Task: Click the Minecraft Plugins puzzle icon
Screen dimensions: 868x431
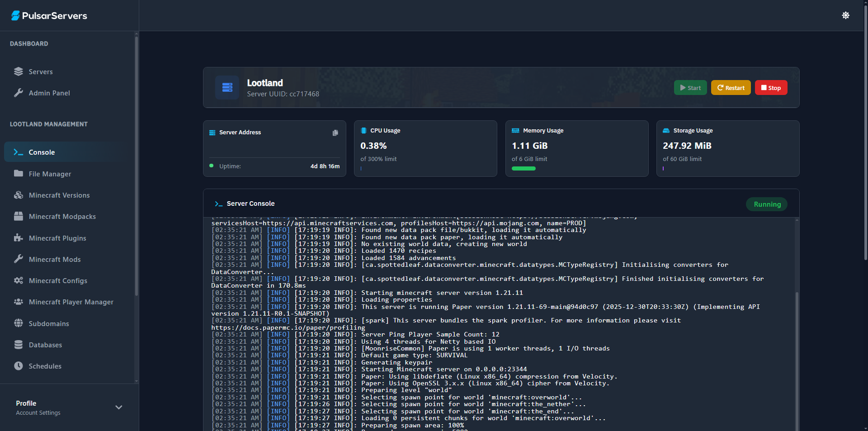Action: point(19,238)
